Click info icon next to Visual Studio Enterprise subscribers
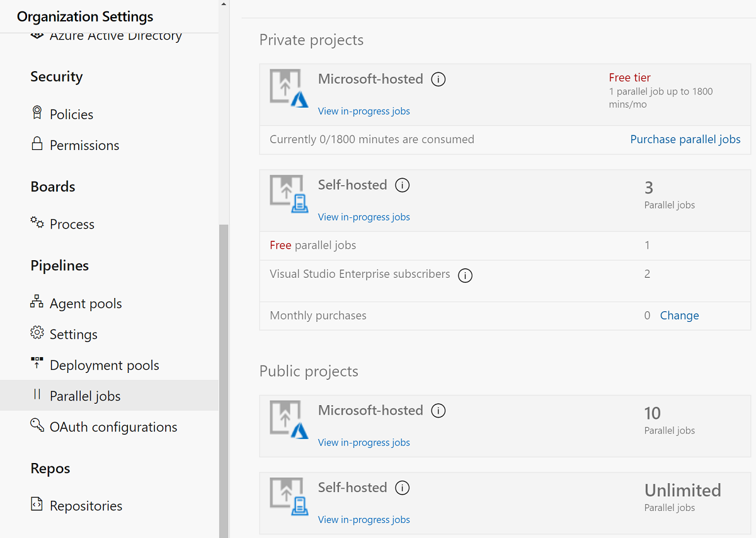Viewport: 756px width, 538px height. (x=465, y=275)
